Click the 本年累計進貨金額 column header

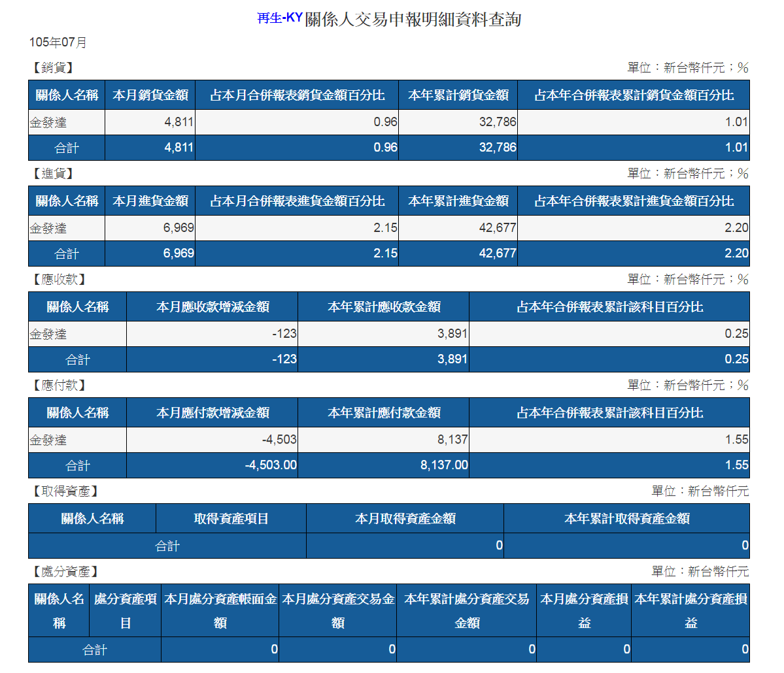458,201
